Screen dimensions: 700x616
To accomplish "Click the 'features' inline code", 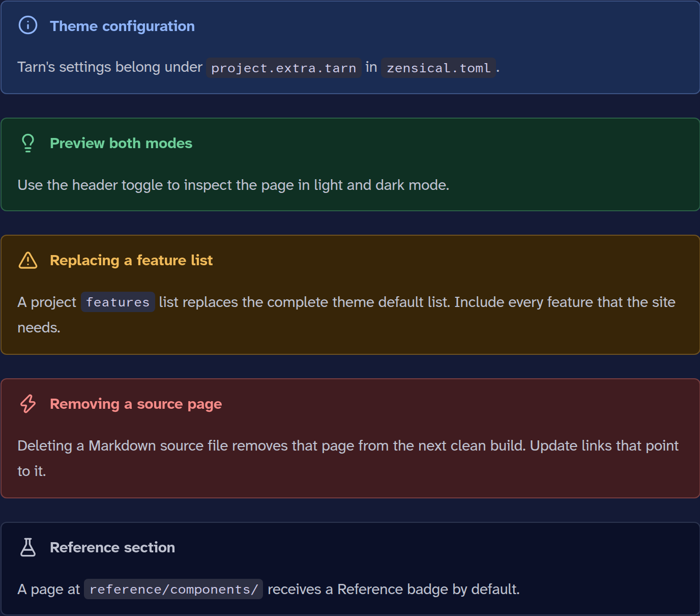I will (118, 302).
